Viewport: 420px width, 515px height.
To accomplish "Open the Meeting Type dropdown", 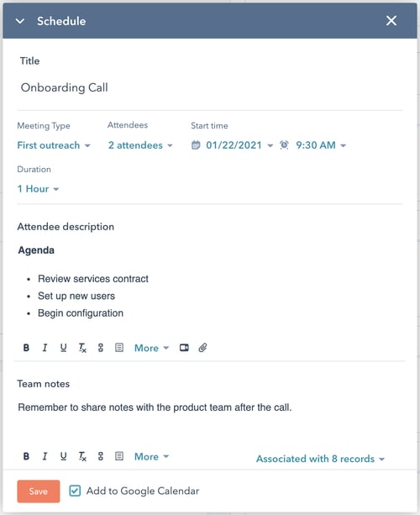I will click(54, 145).
